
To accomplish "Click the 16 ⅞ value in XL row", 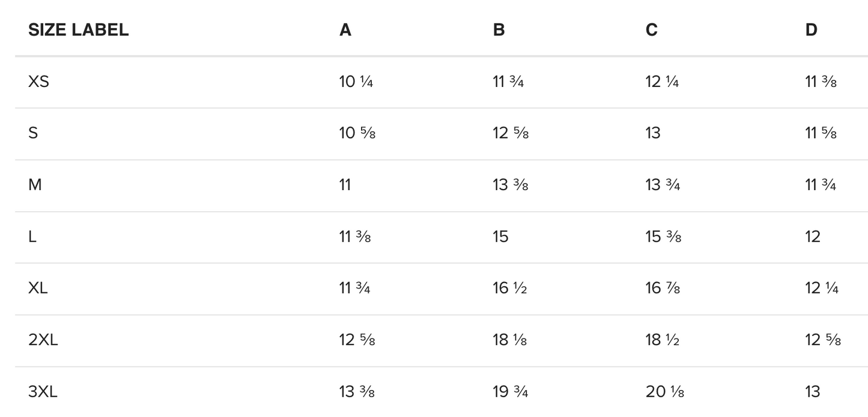I will coord(663,288).
